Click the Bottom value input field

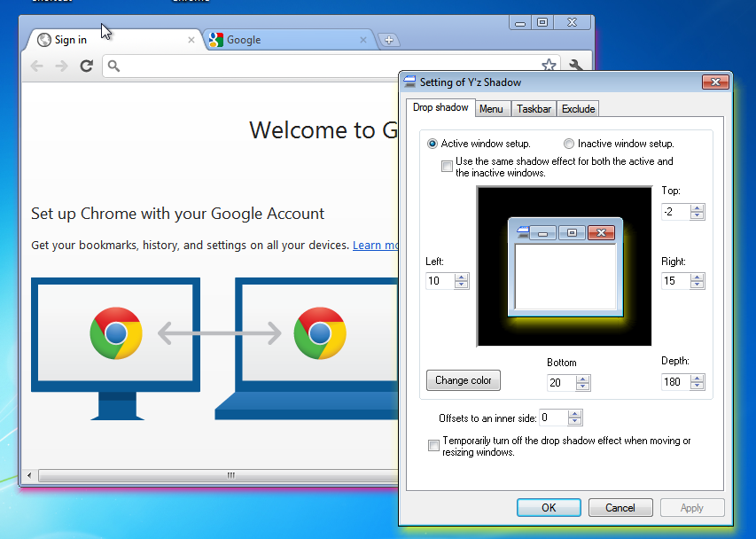(562, 382)
